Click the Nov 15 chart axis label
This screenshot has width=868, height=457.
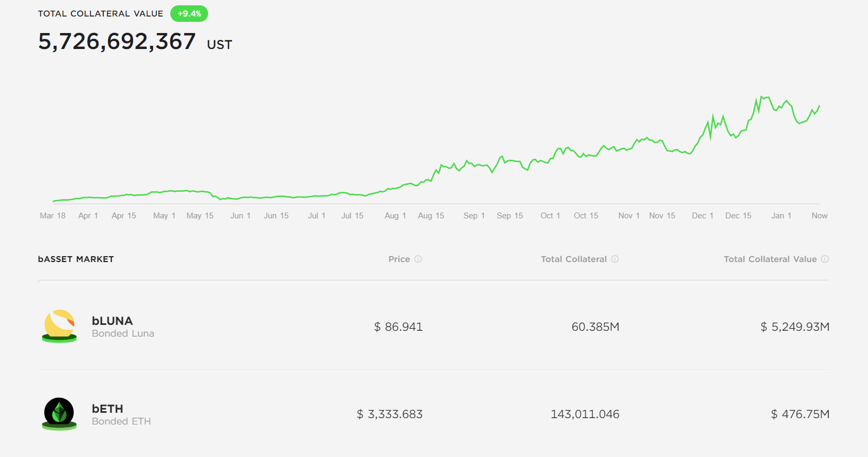[662, 216]
